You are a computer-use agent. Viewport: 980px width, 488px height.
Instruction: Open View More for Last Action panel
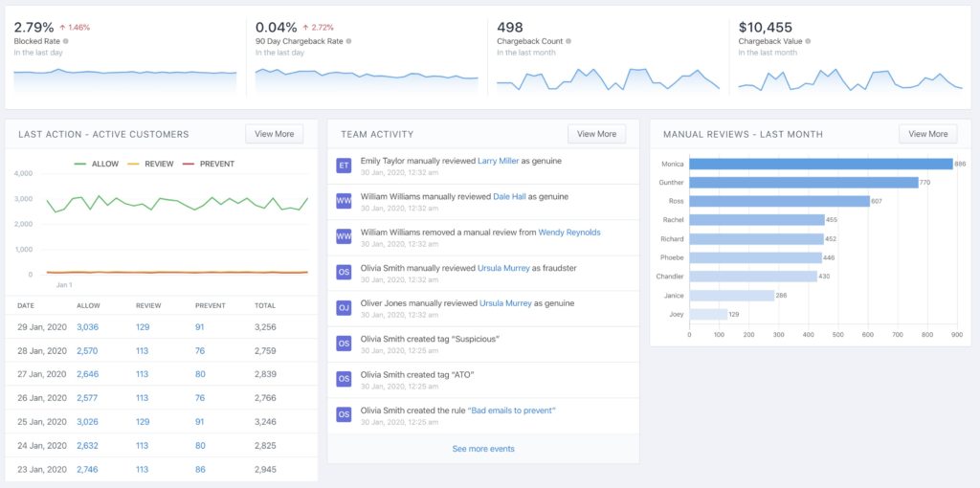[274, 134]
